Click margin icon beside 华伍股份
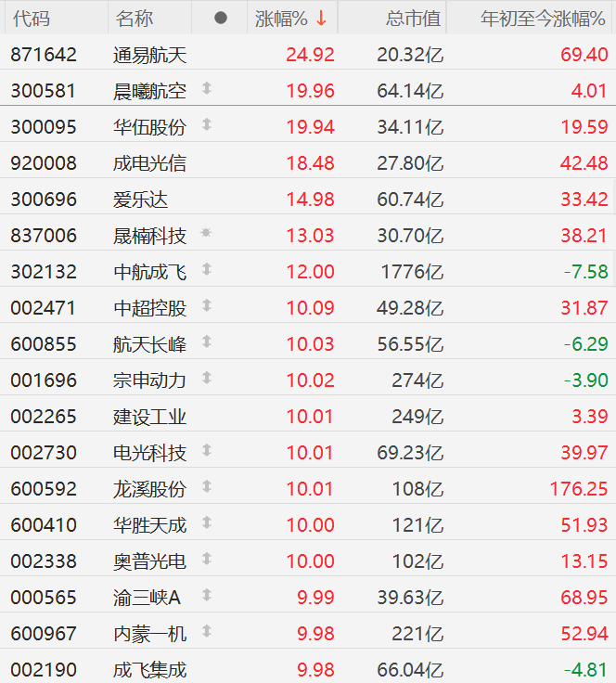This screenshot has height=683, width=616. pos(207,124)
